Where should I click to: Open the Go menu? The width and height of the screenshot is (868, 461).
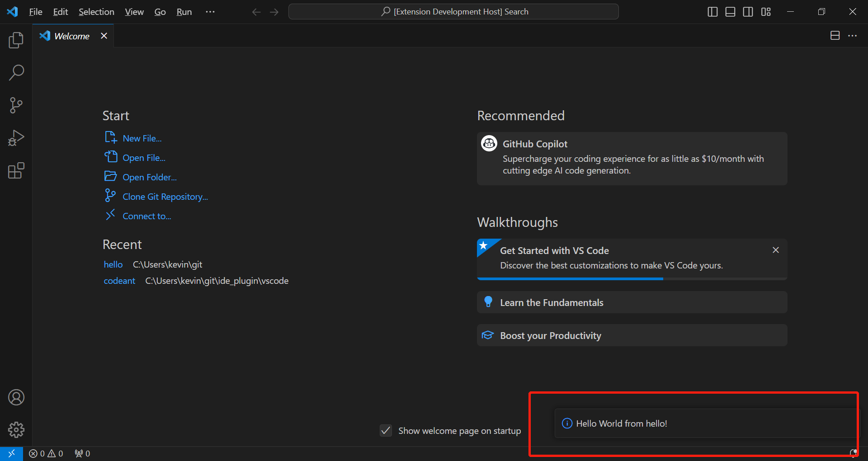click(160, 12)
